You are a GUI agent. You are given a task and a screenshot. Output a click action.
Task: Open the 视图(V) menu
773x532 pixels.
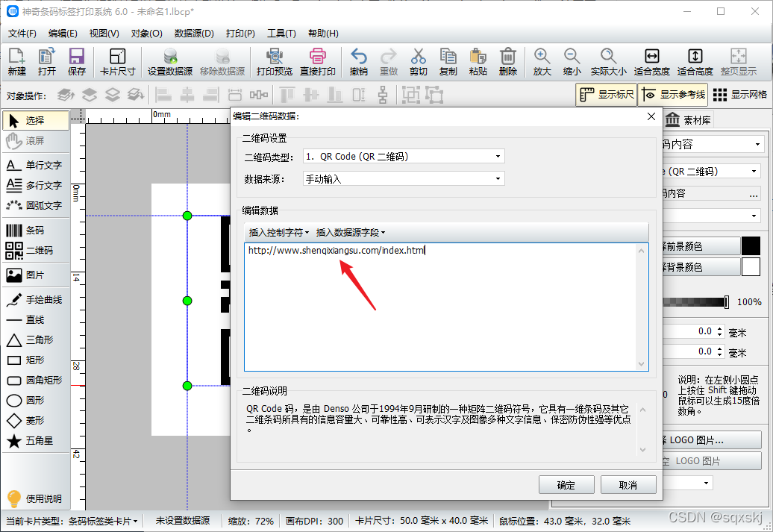(x=104, y=33)
